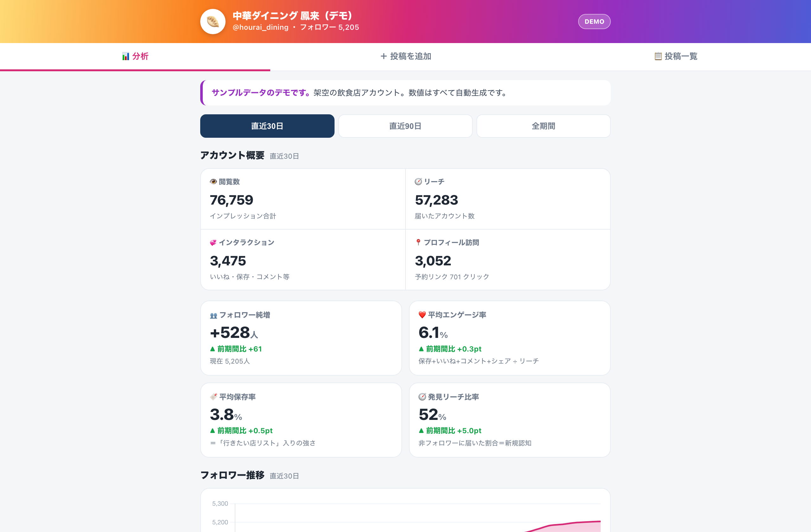Click the people icon next to フォロワー純増
This screenshot has height=532, width=811.
pyautogui.click(x=214, y=315)
